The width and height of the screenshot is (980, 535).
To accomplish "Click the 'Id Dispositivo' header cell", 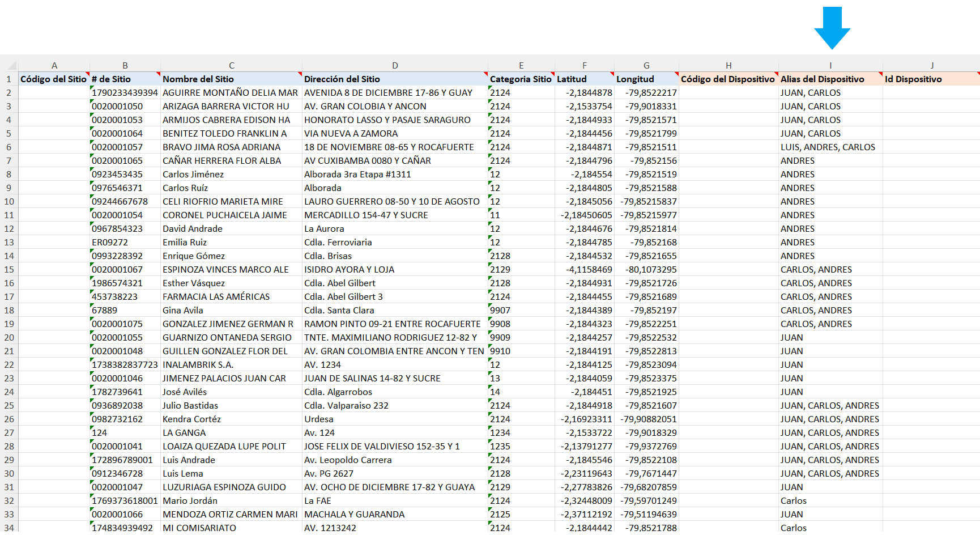I will pos(931,79).
